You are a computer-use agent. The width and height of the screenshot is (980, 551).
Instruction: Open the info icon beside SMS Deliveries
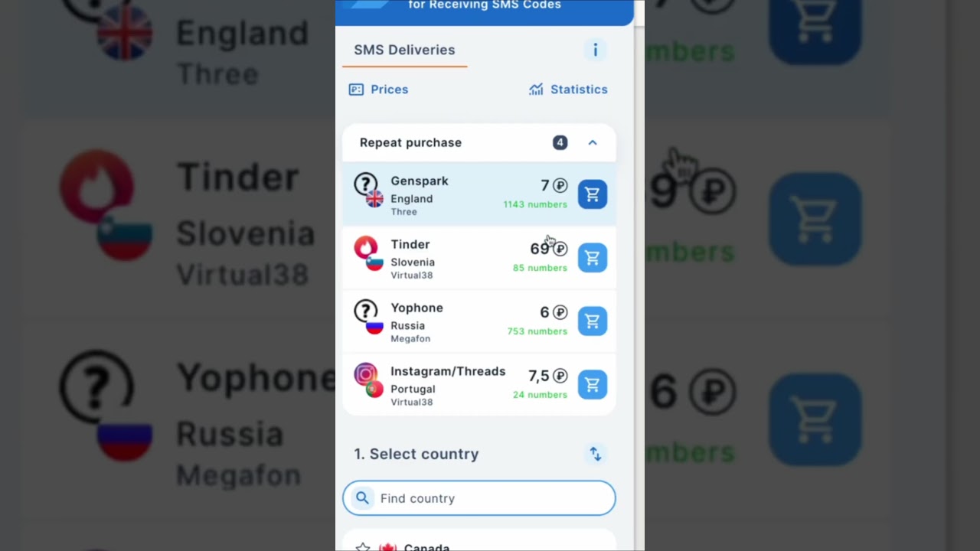click(x=596, y=50)
